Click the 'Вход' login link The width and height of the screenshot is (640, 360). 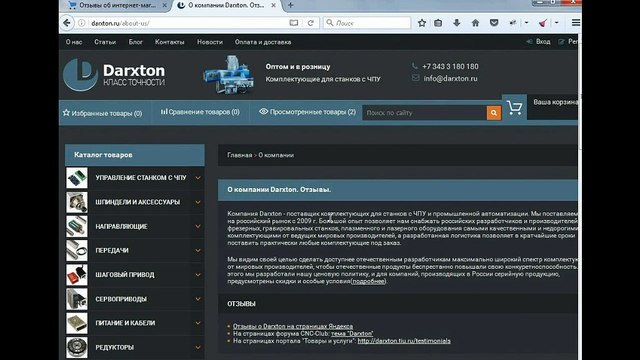(x=543, y=42)
